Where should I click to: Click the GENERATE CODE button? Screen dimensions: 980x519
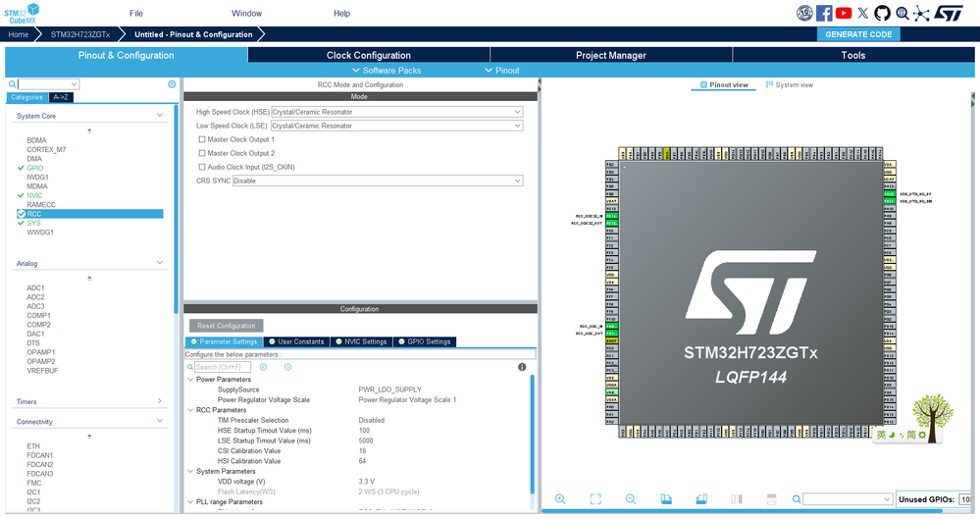(858, 34)
